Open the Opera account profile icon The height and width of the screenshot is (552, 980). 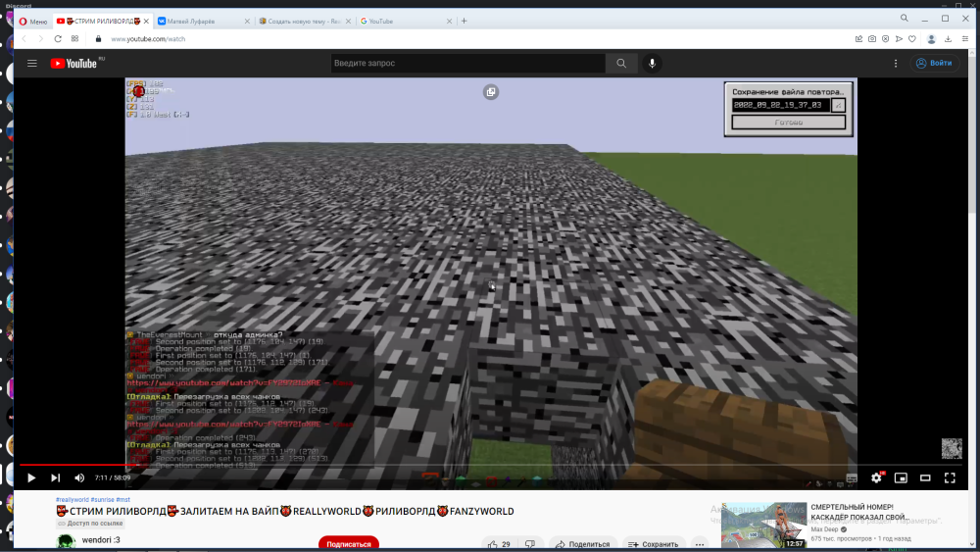tap(931, 39)
